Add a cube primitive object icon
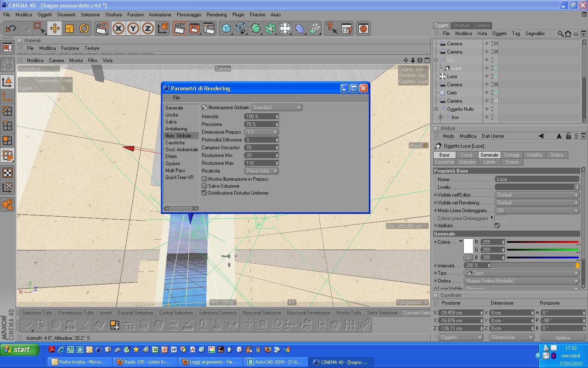The height and width of the screenshot is (368, 588). pyautogui.click(x=226, y=28)
